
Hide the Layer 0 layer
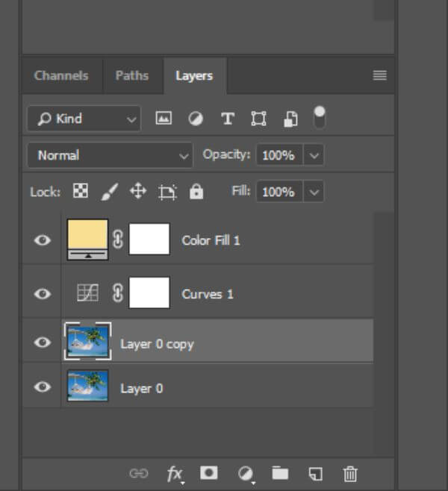pyautogui.click(x=43, y=387)
